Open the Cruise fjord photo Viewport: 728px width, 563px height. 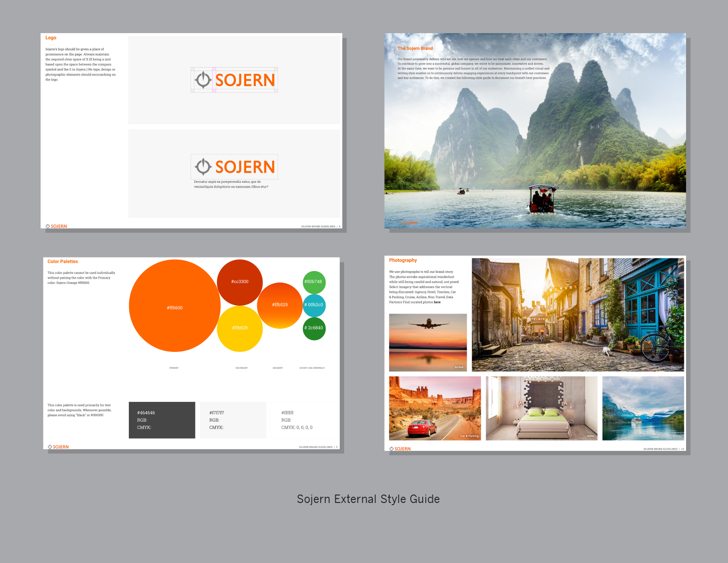point(643,408)
